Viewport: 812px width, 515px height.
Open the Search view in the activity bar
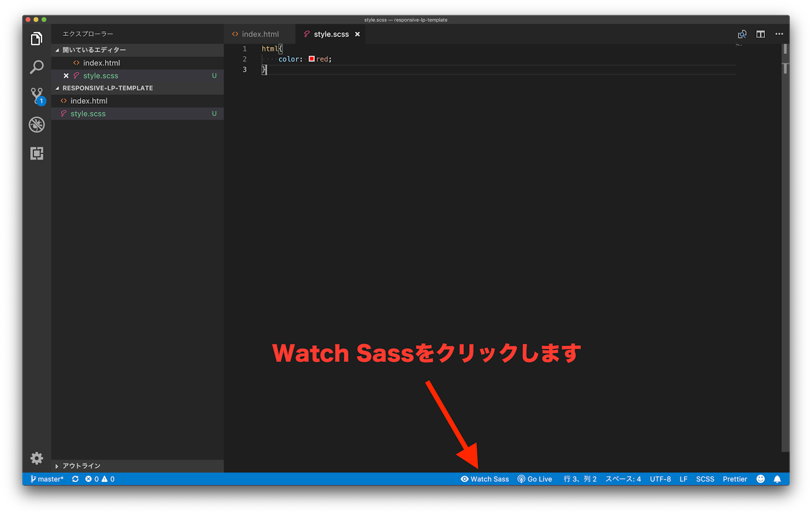(37, 67)
